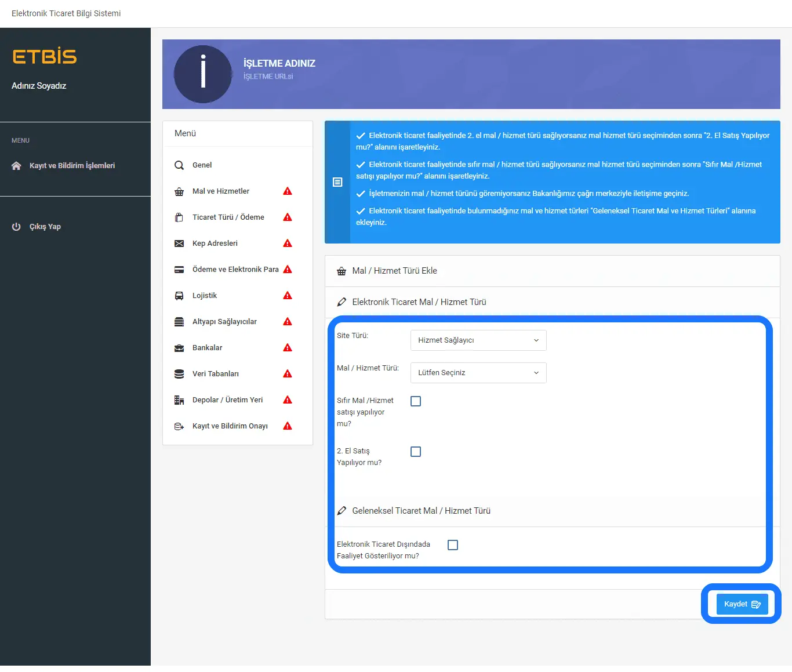
Task: Click the home icon beside Kayıt ve Bildirim İşlemleri
Action: (16, 166)
